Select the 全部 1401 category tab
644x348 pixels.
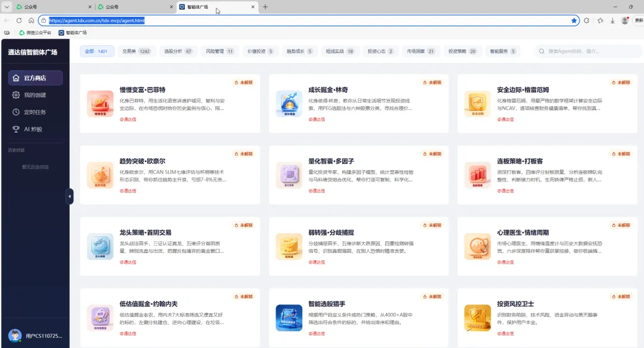click(x=97, y=51)
